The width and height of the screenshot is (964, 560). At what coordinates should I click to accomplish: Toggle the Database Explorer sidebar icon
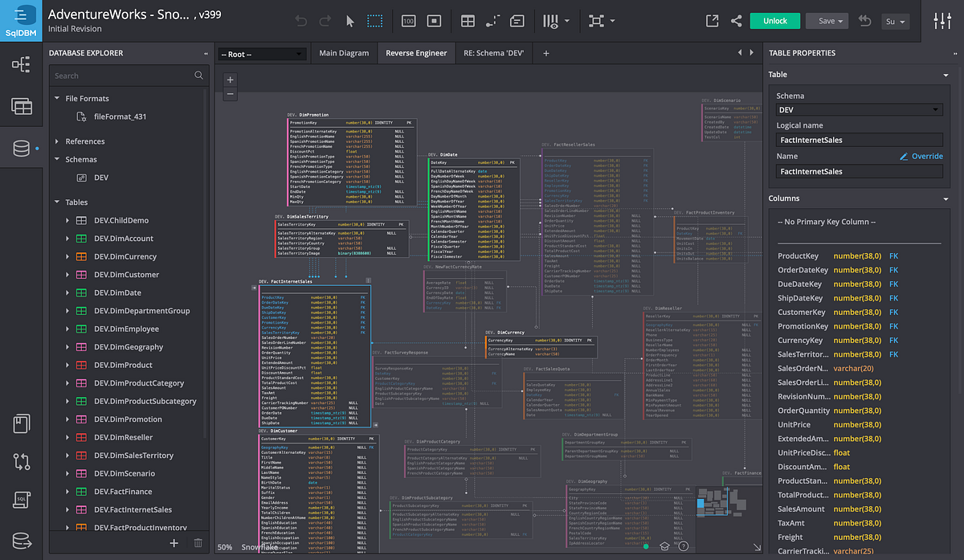(22, 149)
